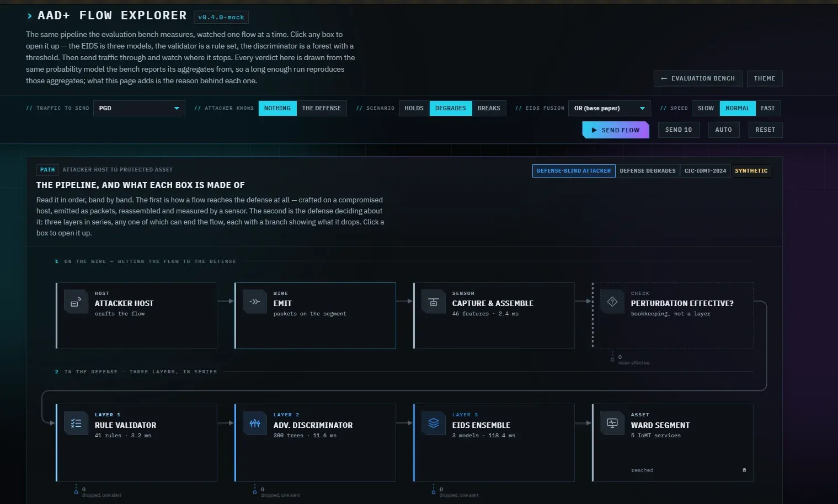838x504 pixels.
Task: Open the Attacker Host box
Action: point(136,315)
